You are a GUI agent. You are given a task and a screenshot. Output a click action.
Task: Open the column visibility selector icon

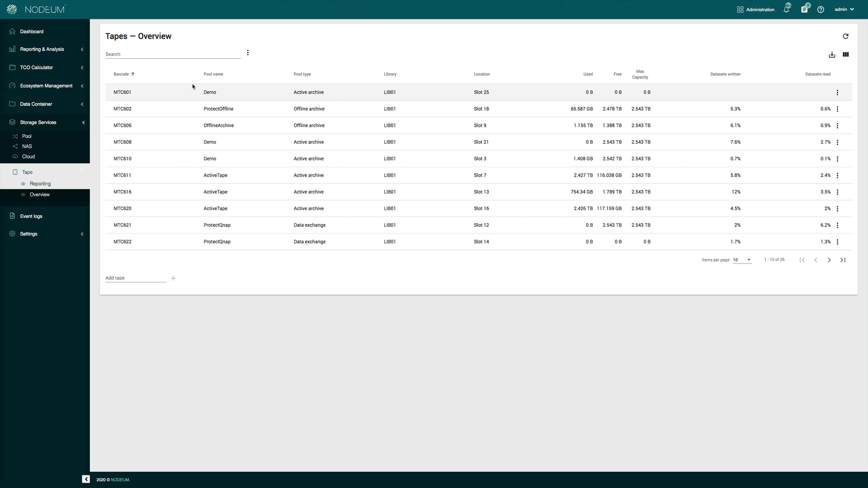[846, 55]
